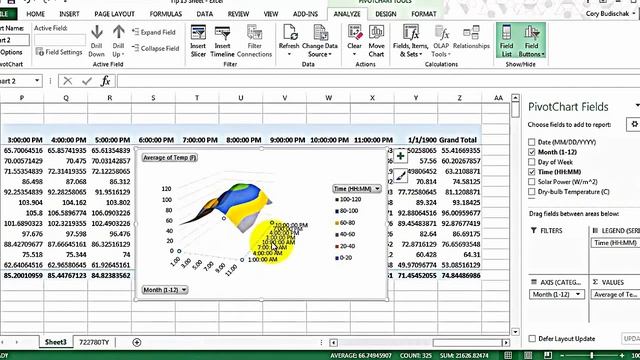Click horizontal scrollbar left arrow
640x360 pixels.
tap(333, 342)
